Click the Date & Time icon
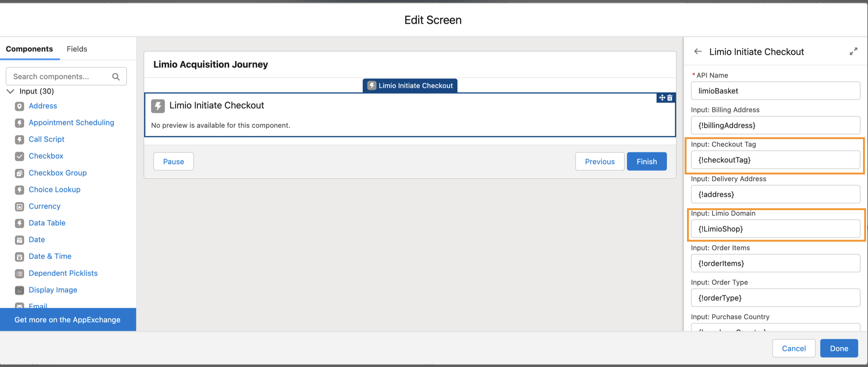868x367 pixels. (x=19, y=257)
